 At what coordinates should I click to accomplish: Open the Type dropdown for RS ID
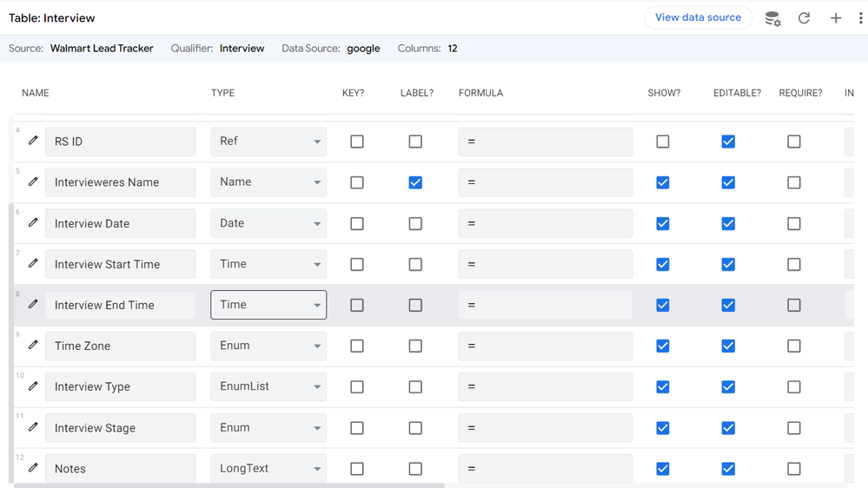[268, 142]
